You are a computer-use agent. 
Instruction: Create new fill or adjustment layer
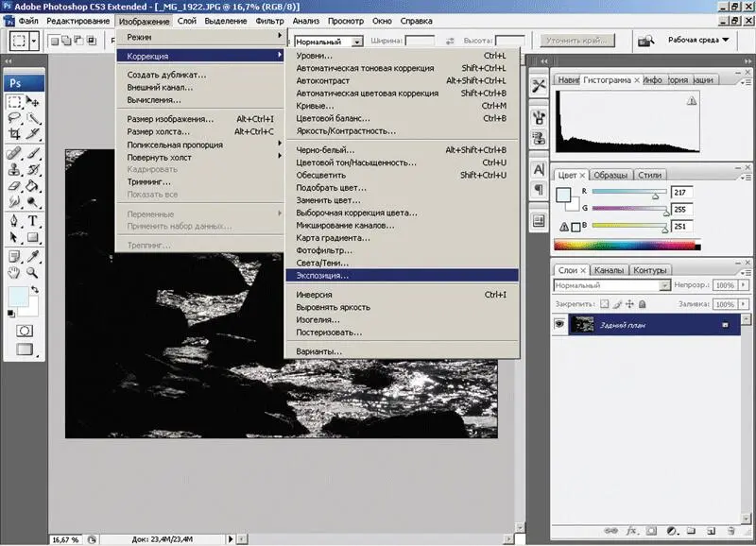tap(672, 531)
